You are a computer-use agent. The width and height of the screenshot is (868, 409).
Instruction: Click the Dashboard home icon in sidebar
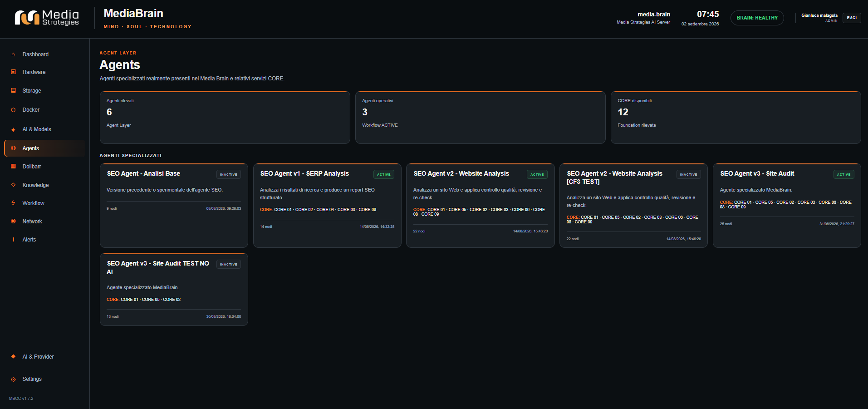pos(13,54)
